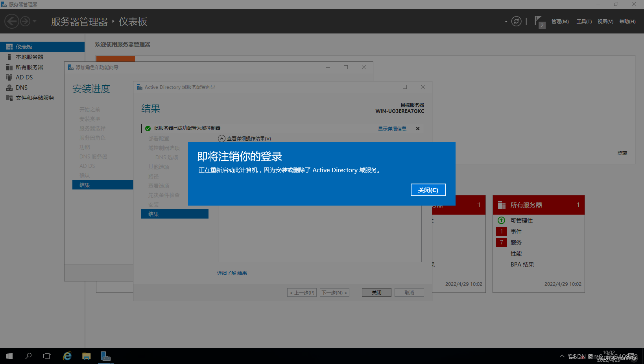Select 仪表板 in the left sidebar

[x=42, y=47]
